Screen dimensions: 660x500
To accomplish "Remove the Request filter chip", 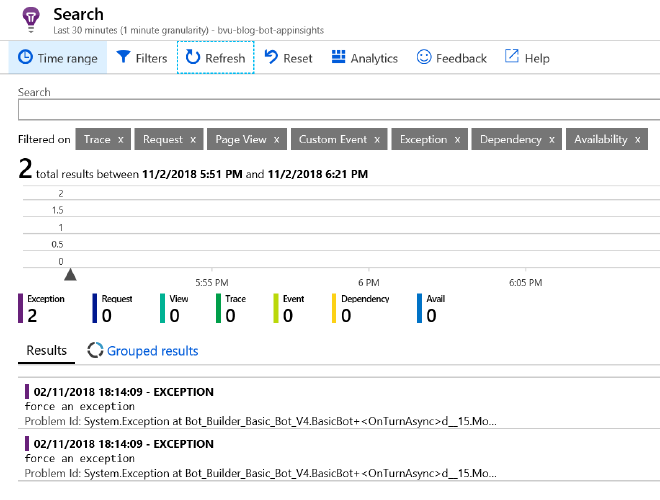I will [x=192, y=140].
